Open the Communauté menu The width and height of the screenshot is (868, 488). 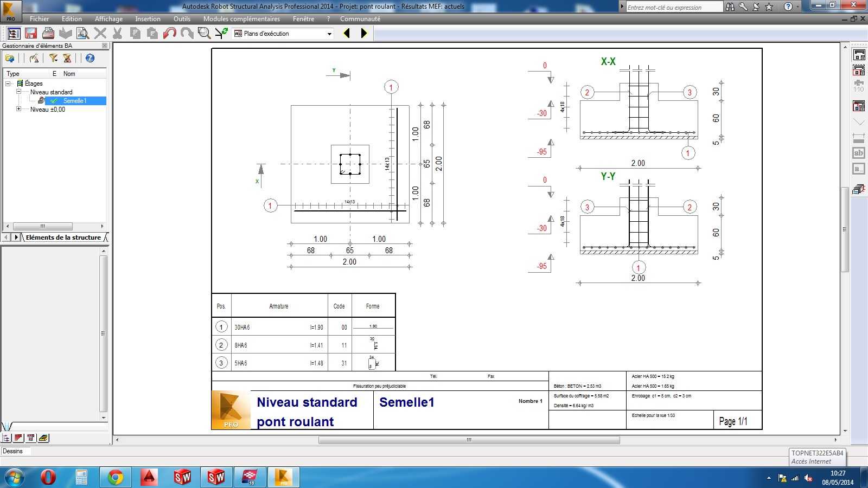coord(360,19)
